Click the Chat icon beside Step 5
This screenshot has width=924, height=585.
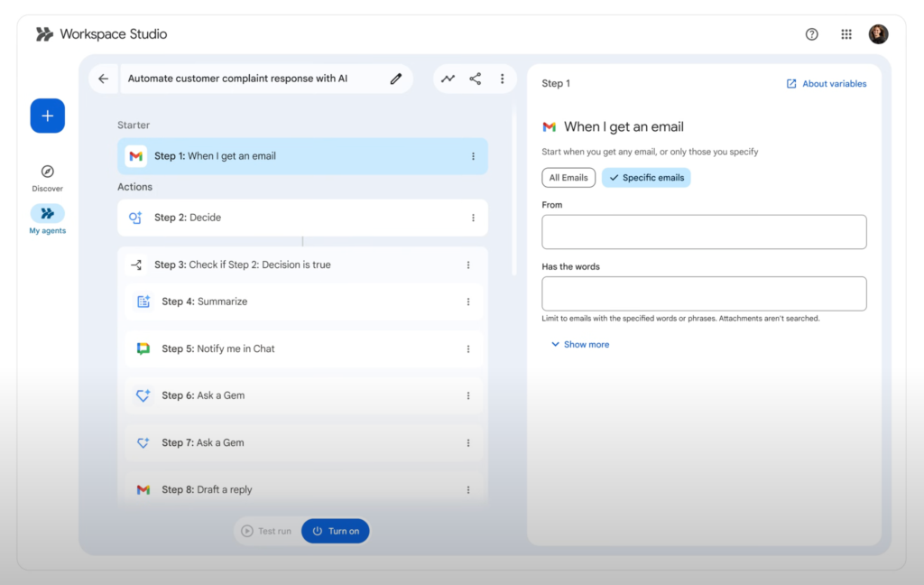[143, 348]
